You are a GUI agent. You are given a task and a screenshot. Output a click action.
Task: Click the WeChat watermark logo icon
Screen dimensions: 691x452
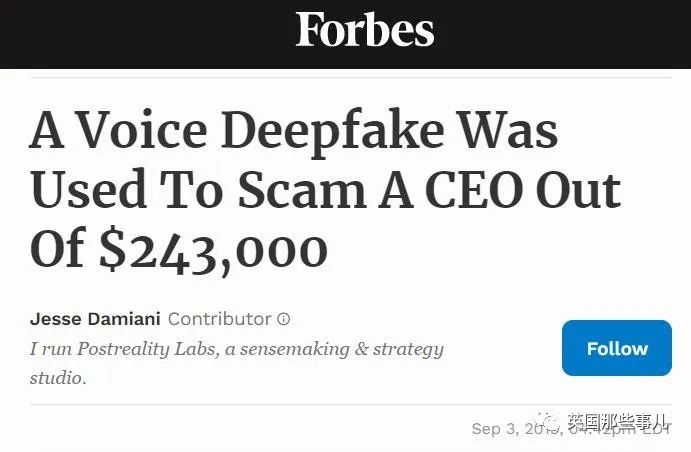[x=548, y=422]
